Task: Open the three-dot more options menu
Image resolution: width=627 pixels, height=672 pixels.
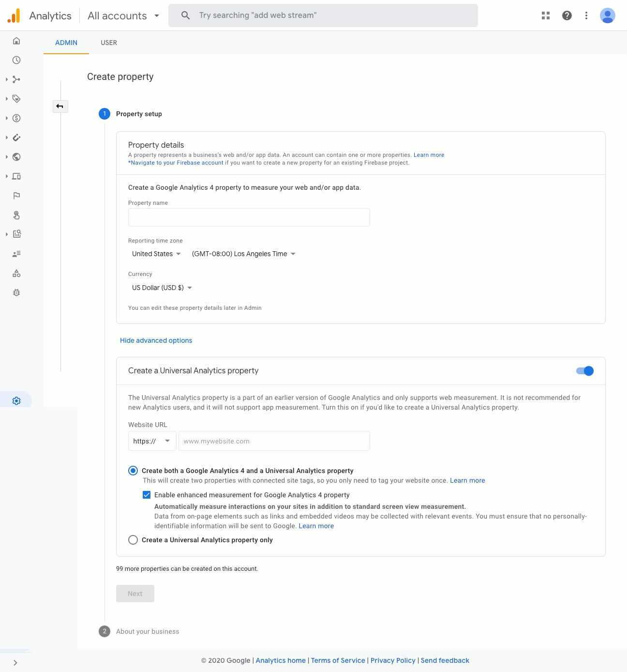Action: (x=586, y=15)
